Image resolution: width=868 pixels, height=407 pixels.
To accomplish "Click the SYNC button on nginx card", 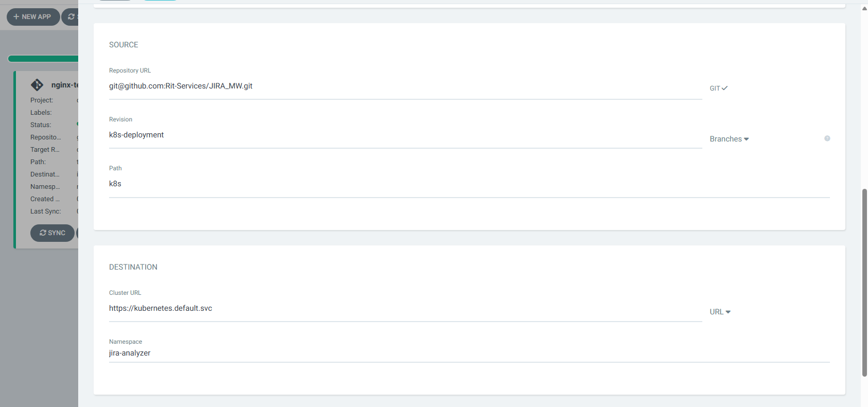I will 52,233.
